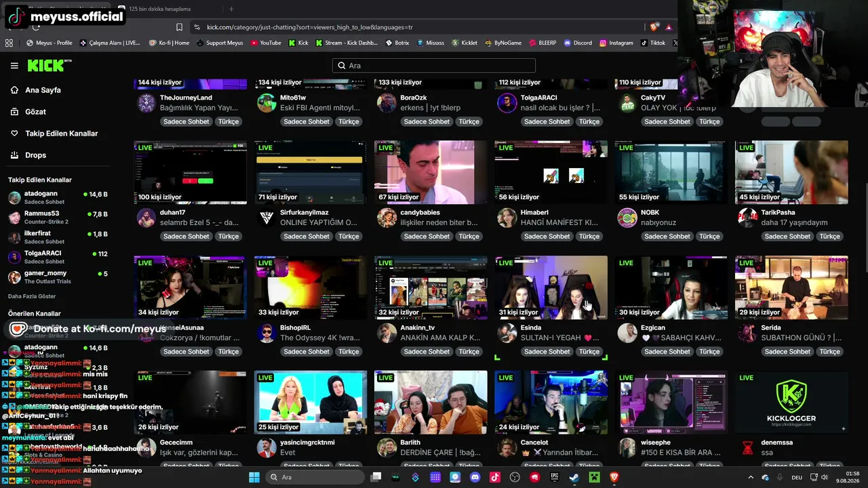Open Gözat in the sidebar

point(35,112)
